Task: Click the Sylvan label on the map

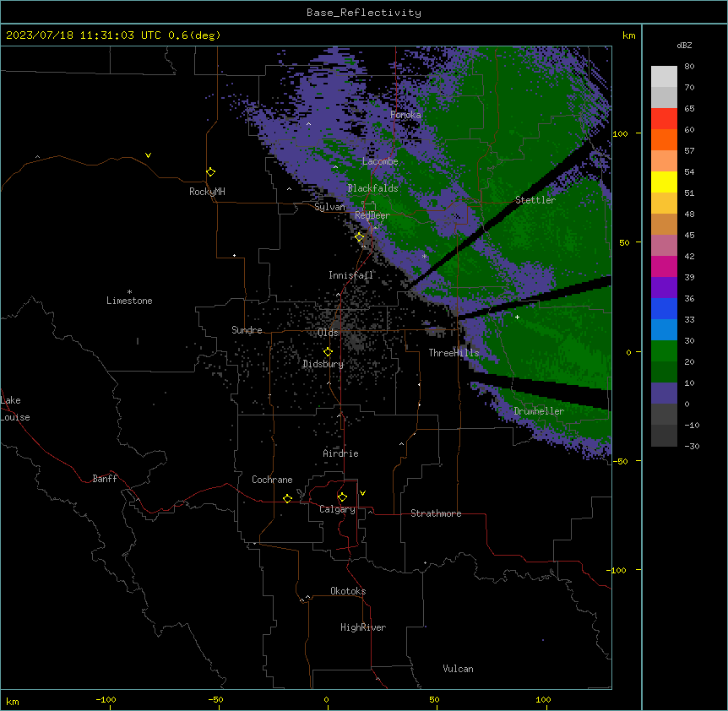Action: 329,207
